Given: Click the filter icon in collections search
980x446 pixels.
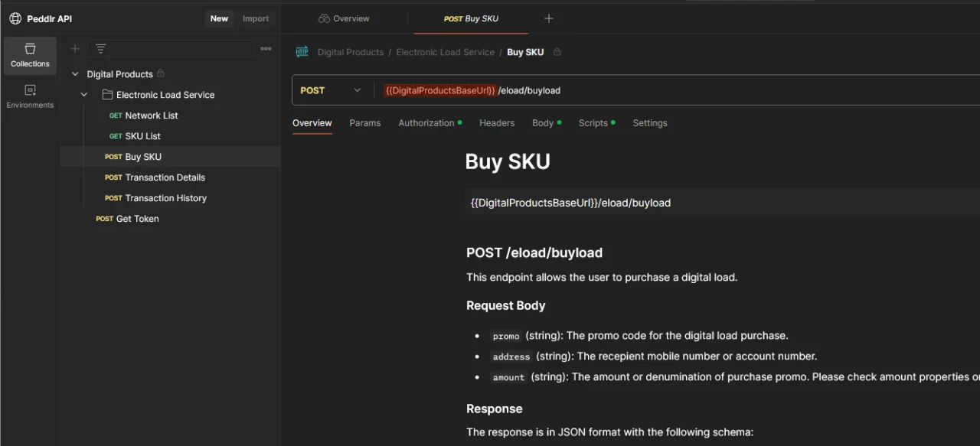Looking at the screenshot, I should 100,49.
